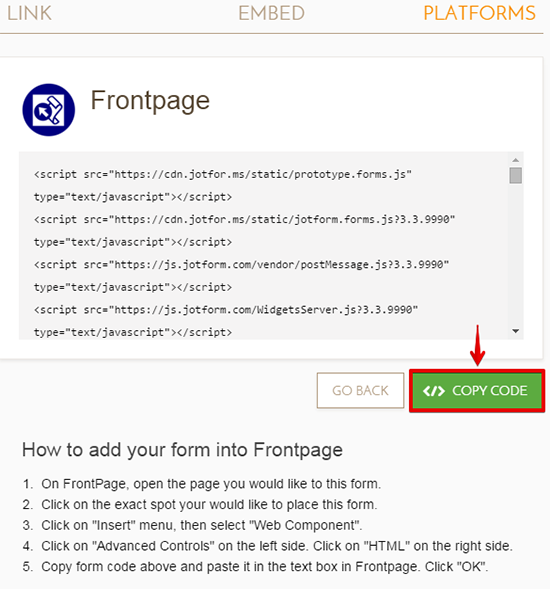Click step 3 mentioning Web Component
This screenshot has height=589, width=550.
tap(192, 525)
